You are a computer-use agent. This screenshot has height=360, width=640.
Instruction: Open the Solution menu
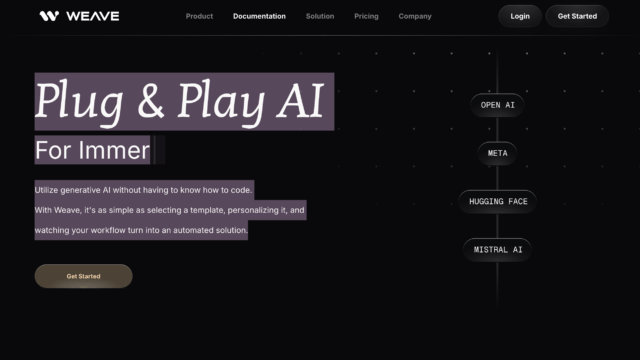[320, 16]
